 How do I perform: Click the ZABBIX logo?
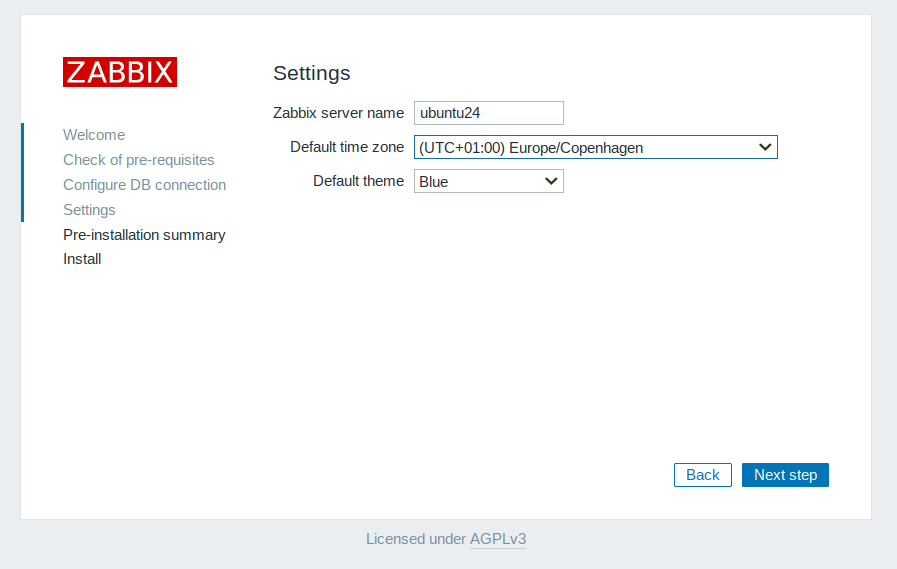120,72
